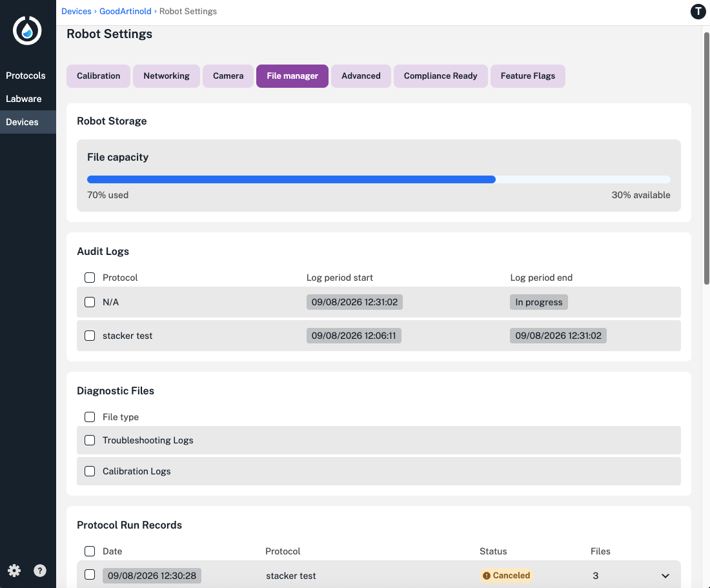Click the Status column header
The image size is (710, 588).
click(493, 551)
